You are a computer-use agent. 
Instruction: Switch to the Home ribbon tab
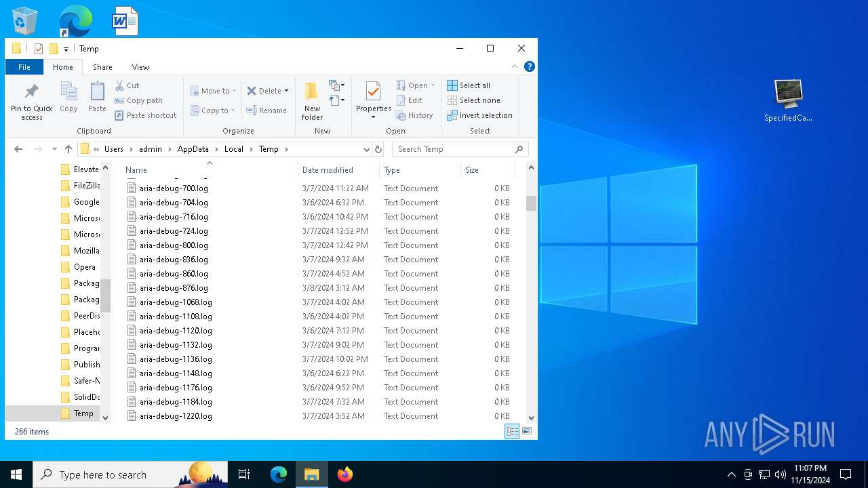pos(63,67)
